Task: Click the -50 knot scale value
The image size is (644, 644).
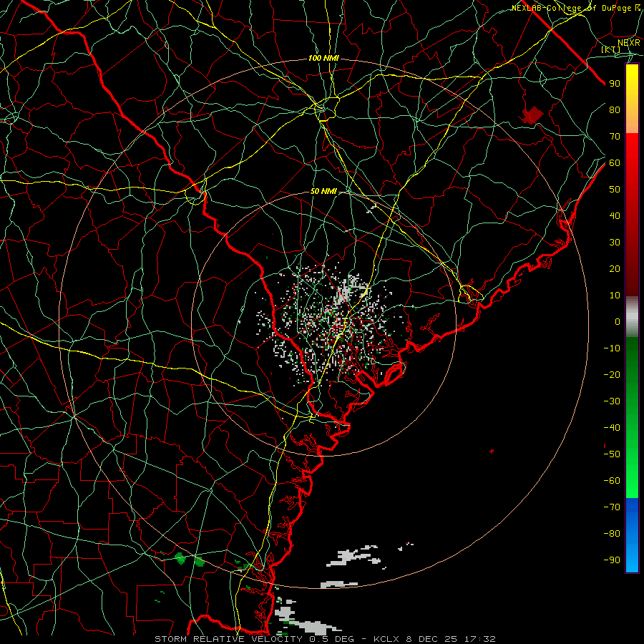Action: pyautogui.click(x=612, y=454)
